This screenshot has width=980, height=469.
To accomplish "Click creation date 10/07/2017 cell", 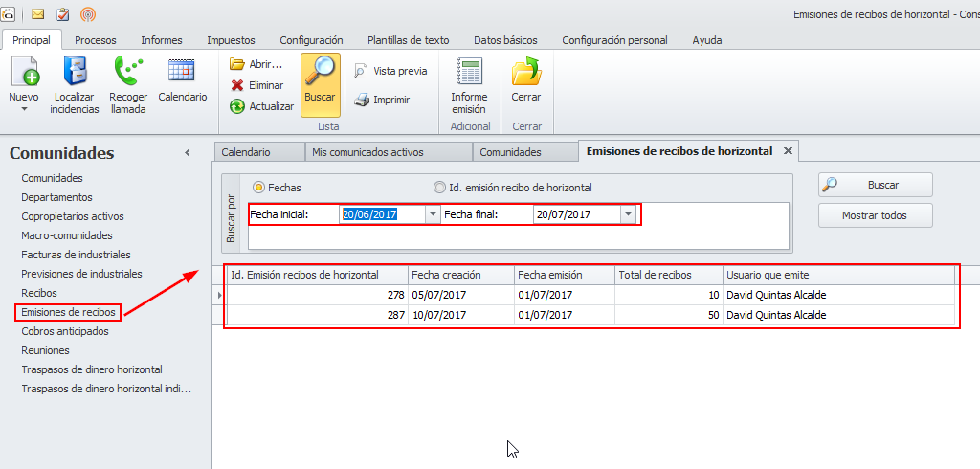I will pos(460,315).
